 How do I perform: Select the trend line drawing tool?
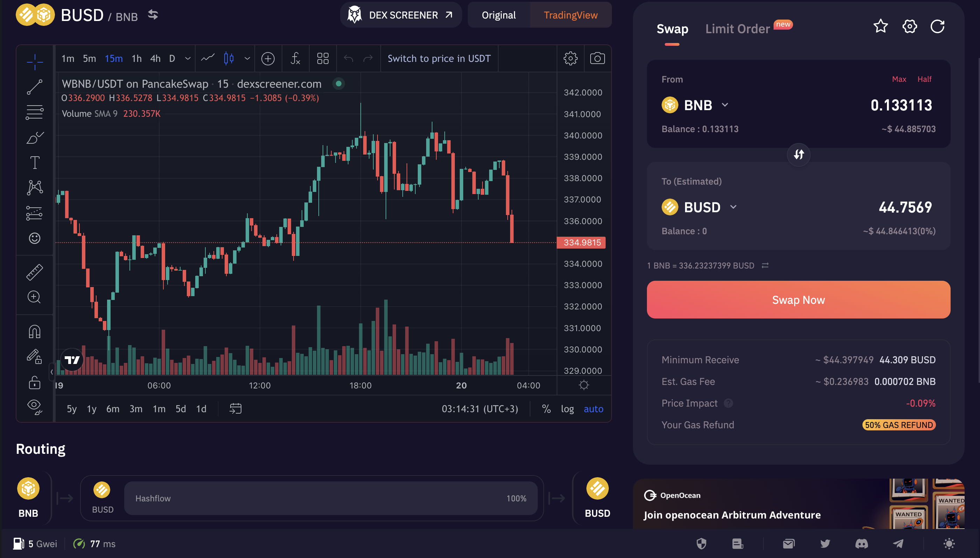pos(35,87)
